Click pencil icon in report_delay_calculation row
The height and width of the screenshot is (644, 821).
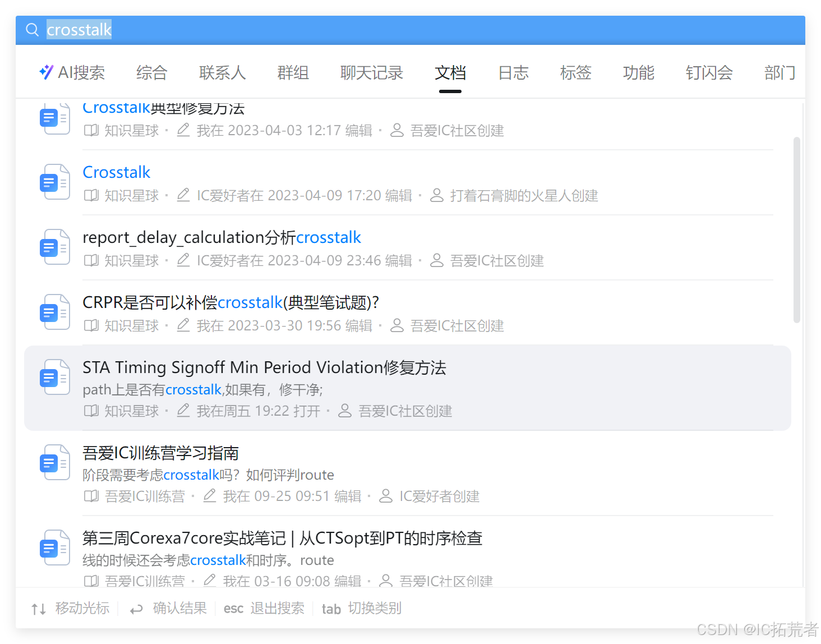pyautogui.click(x=183, y=260)
